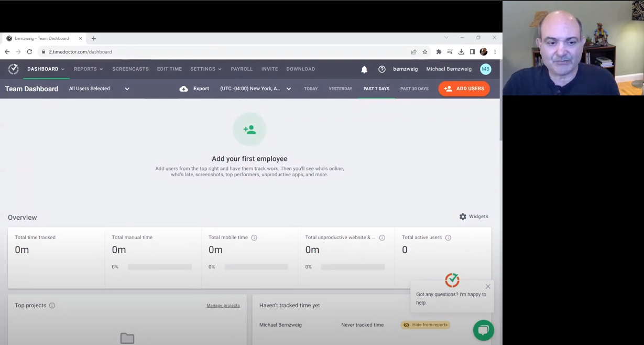Show info for Total unproductive website
This screenshot has height=345, width=644.
[x=382, y=238]
